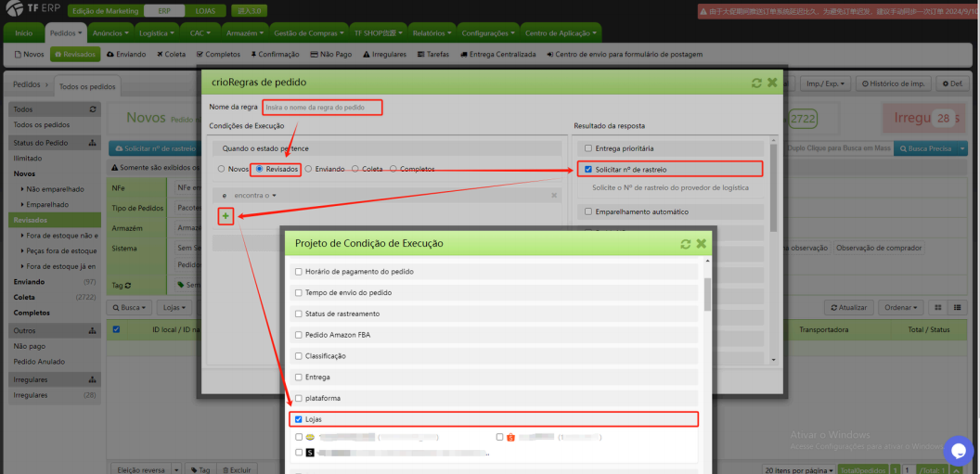Open Confirmação in the orders toolbar
The width and height of the screenshot is (980, 474).
(x=275, y=55)
